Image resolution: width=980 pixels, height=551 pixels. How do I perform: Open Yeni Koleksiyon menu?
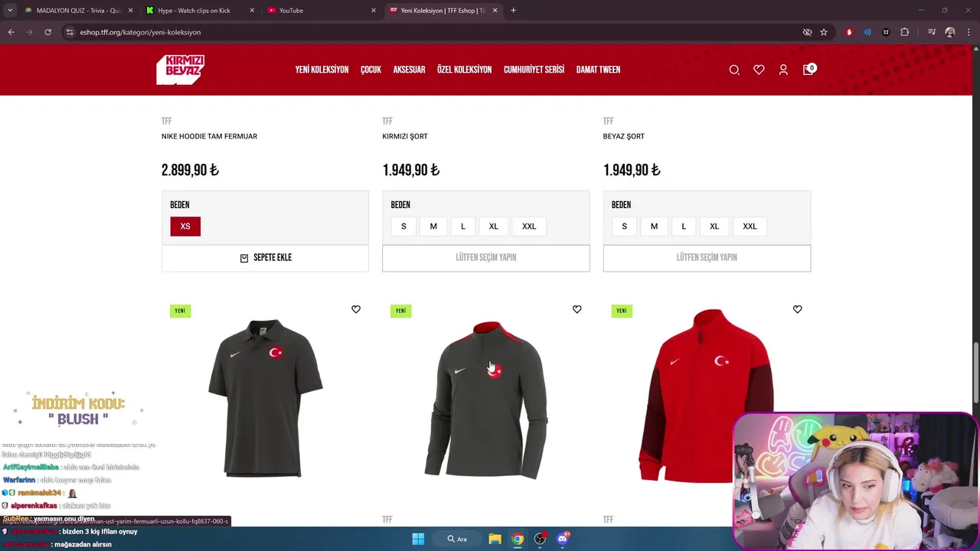tap(322, 70)
